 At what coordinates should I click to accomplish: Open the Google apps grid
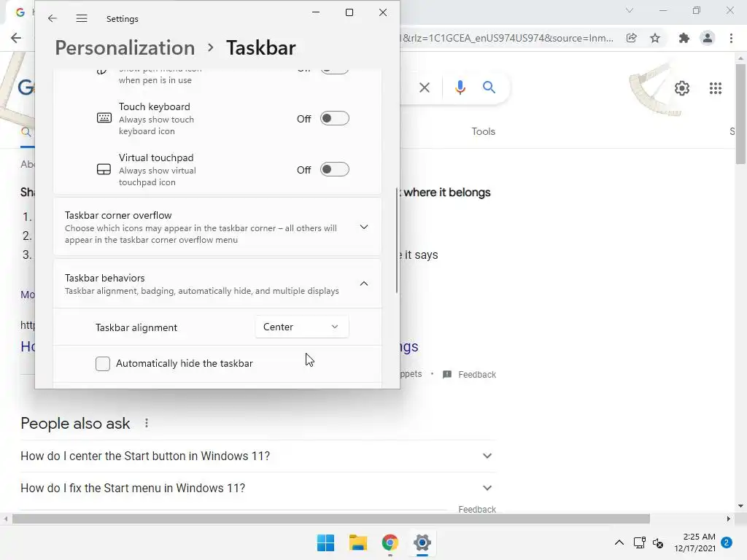click(716, 88)
